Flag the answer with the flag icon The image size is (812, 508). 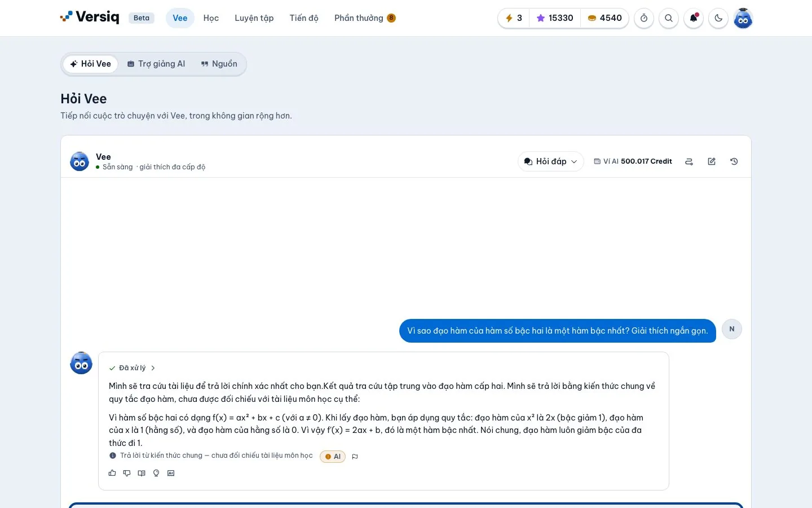355,457
